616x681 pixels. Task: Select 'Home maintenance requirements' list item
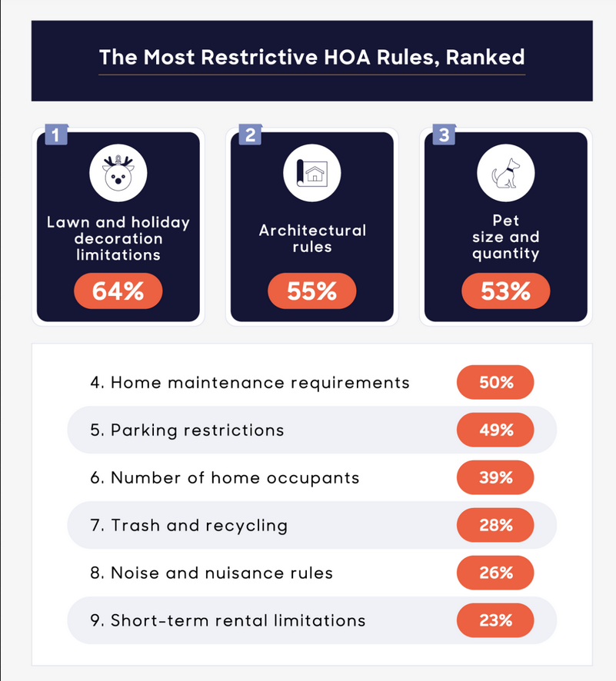(250, 383)
